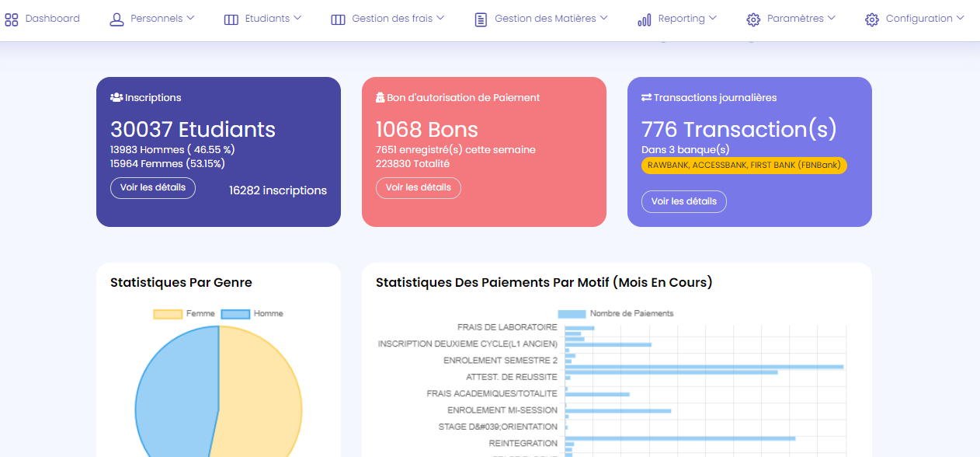The image size is (980, 457).
Task: Click Statistiques Des Paiements Par Motif title
Action: tap(544, 282)
